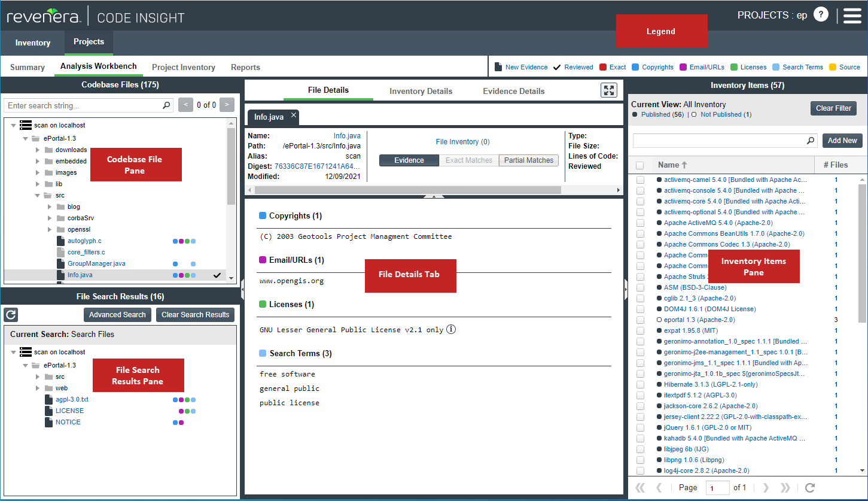The height and width of the screenshot is (501, 868).
Task: Collapse the ePortal-1.3 codebase folder
Action: pyautogui.click(x=25, y=138)
